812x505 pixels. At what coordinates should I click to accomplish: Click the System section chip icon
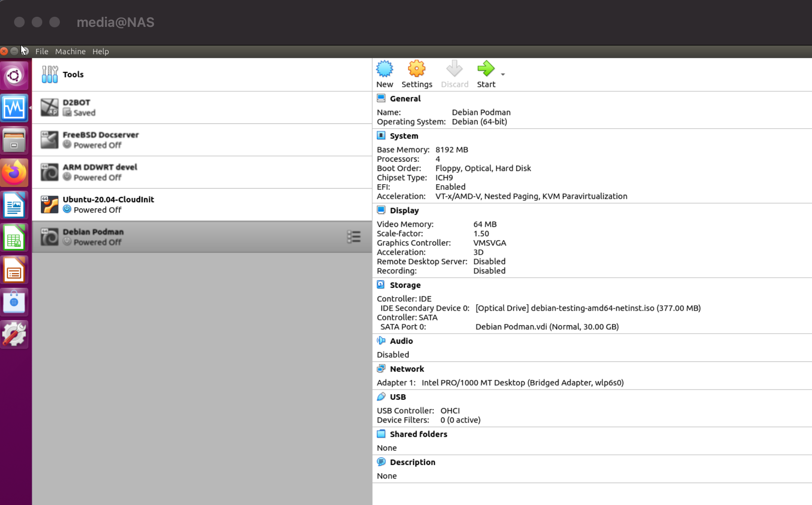click(x=381, y=136)
